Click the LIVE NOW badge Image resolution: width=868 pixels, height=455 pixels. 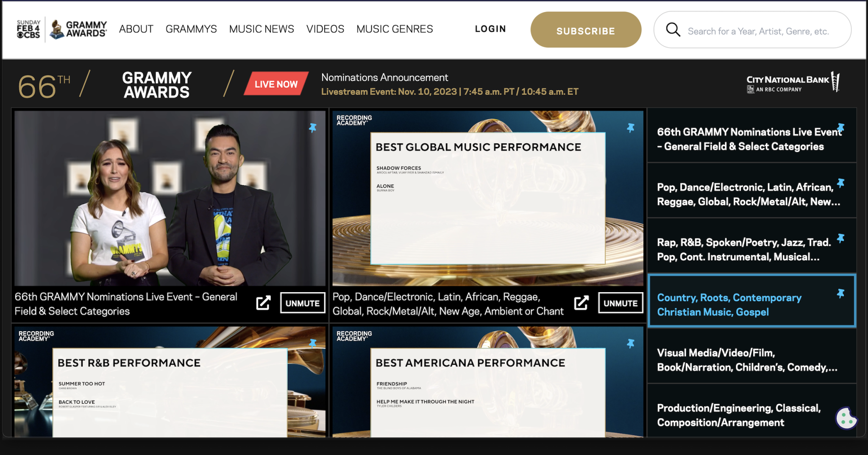[276, 84]
